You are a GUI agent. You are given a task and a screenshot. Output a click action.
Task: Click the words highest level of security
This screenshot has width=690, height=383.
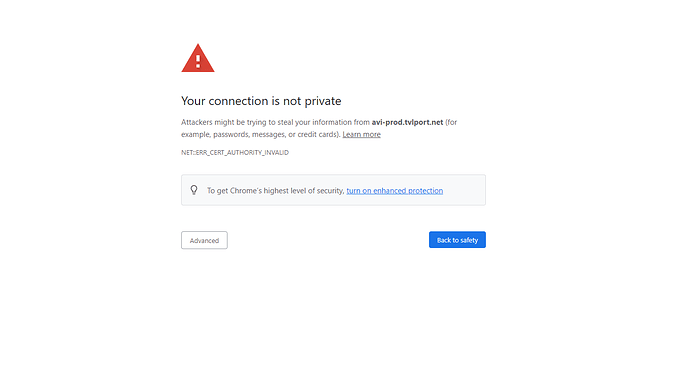pos(304,191)
